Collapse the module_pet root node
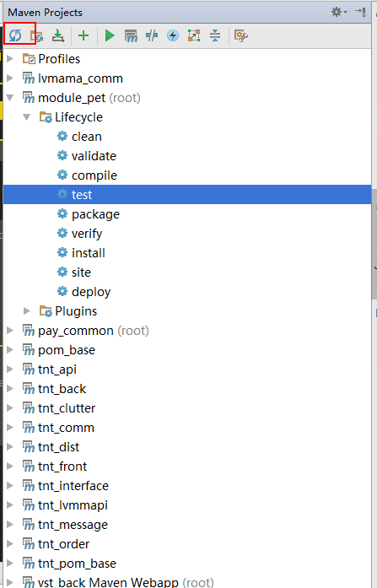This screenshot has width=377, height=588. (10, 98)
